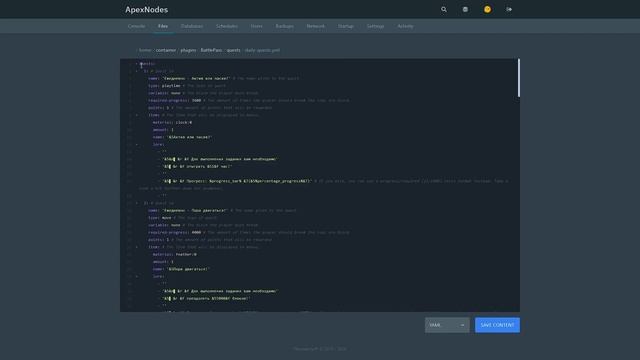Navigate to container breadcrumb folder
The image size is (640, 360).
166,50
